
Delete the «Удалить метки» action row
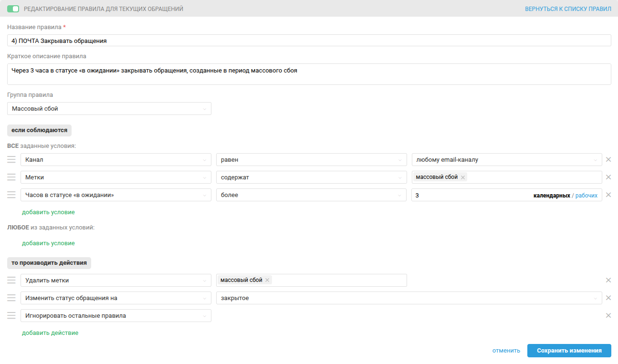(x=608, y=281)
